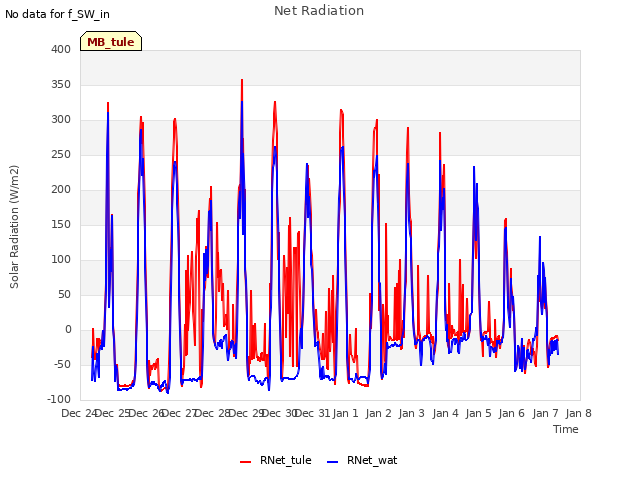Click the Jan 2 x-axis label

tap(379, 413)
